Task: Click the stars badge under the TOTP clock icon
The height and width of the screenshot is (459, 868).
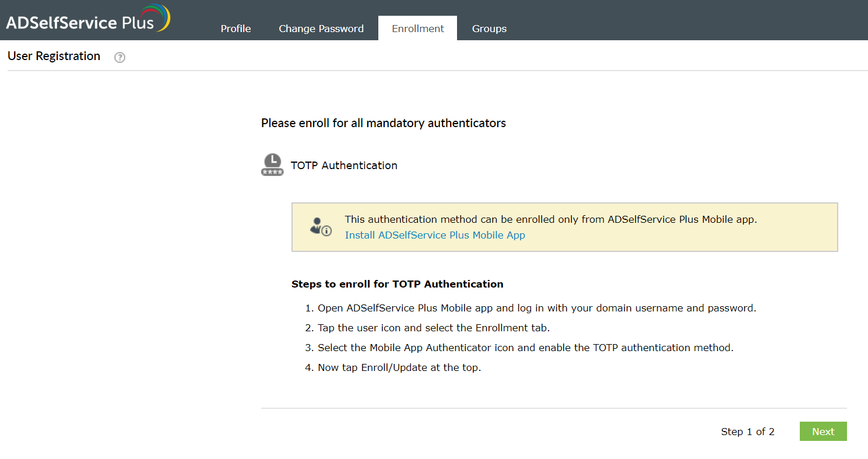Action: pos(272,172)
